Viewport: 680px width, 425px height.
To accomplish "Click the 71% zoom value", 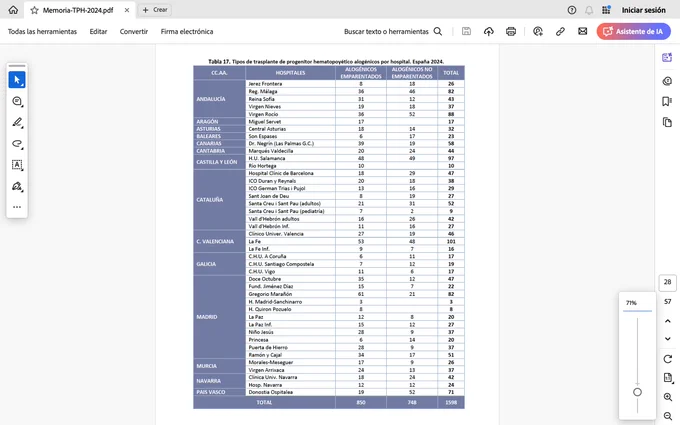I will pos(631,303).
